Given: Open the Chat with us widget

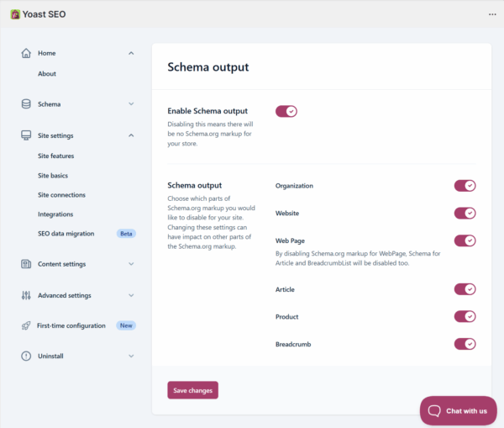Looking at the screenshot, I should tap(459, 410).
